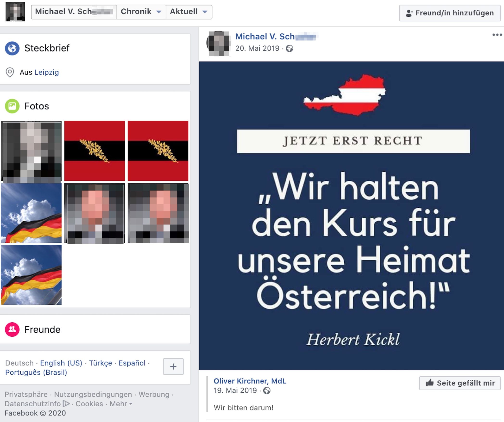Click the location pin icon next to Leipzig
The height and width of the screenshot is (422, 504).
(10, 72)
